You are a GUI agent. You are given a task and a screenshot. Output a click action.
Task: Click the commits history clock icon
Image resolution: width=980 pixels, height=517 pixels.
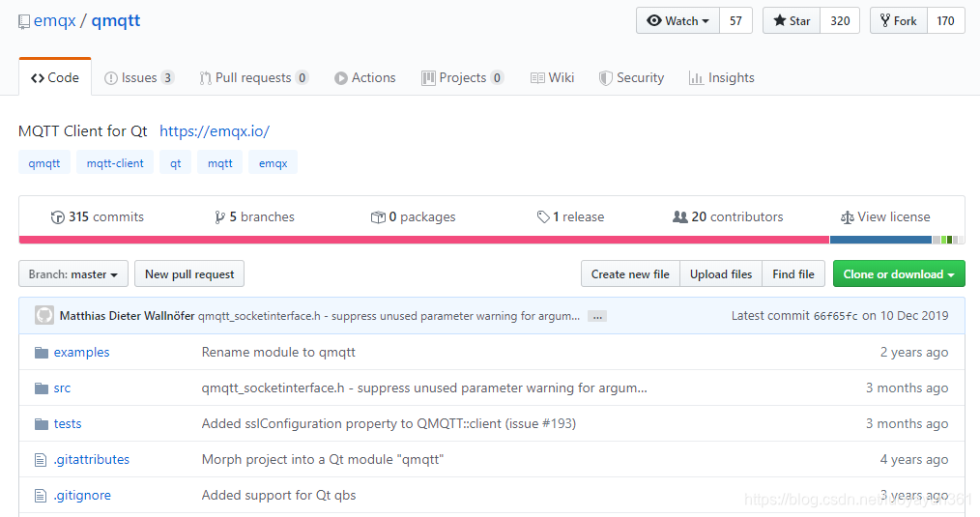[57, 216]
